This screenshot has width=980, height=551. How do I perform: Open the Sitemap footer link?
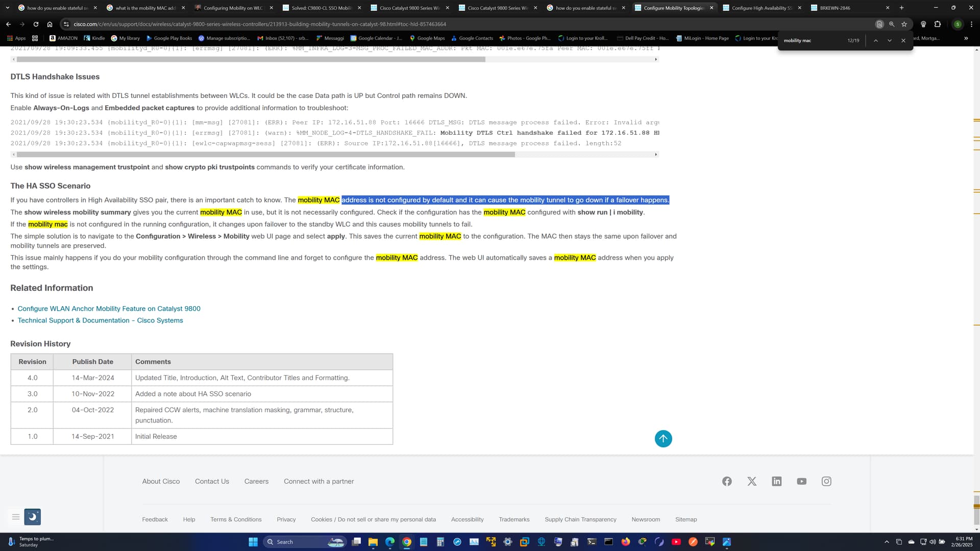pyautogui.click(x=686, y=519)
